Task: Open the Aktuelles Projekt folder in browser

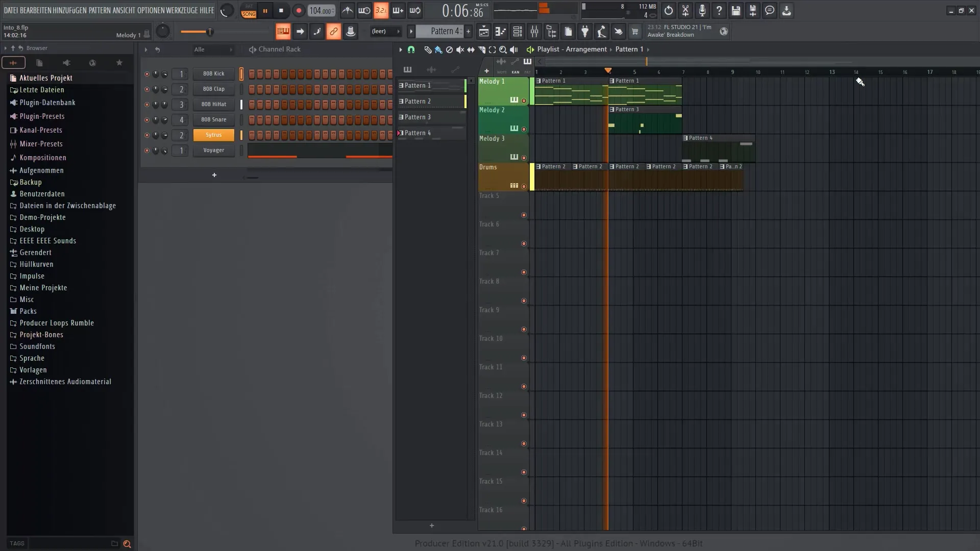Action: click(x=45, y=77)
